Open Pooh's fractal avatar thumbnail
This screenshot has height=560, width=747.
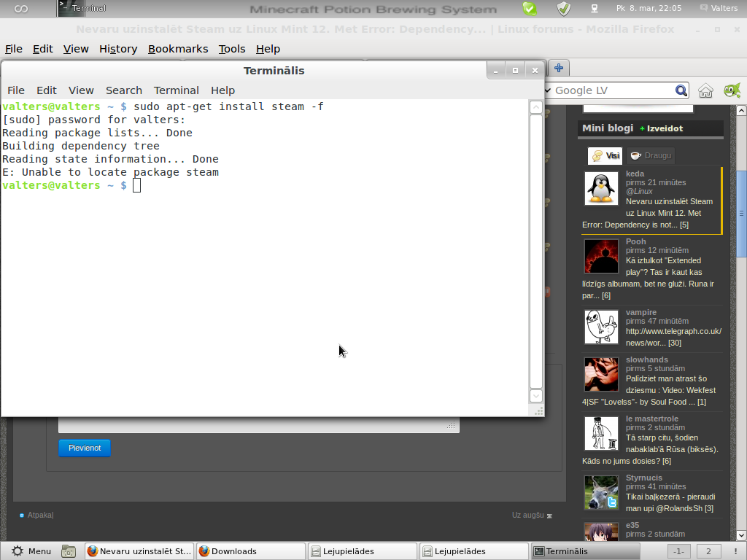(x=601, y=256)
